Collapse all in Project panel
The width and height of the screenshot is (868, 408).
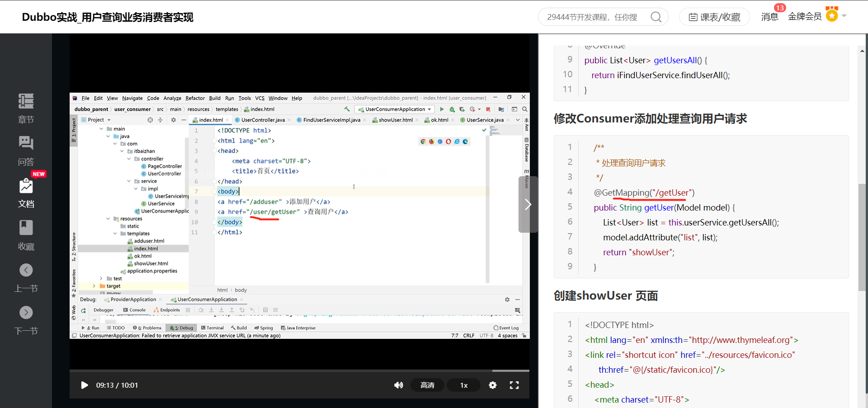160,120
